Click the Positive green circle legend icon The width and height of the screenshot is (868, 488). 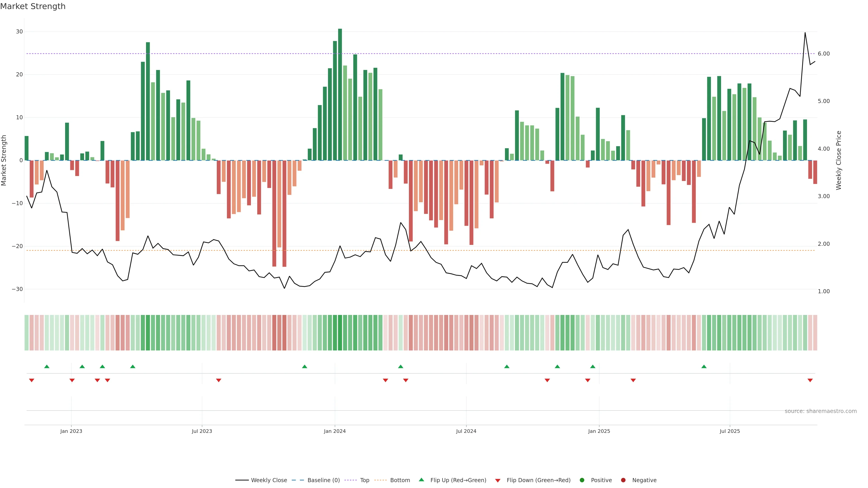[x=582, y=480]
